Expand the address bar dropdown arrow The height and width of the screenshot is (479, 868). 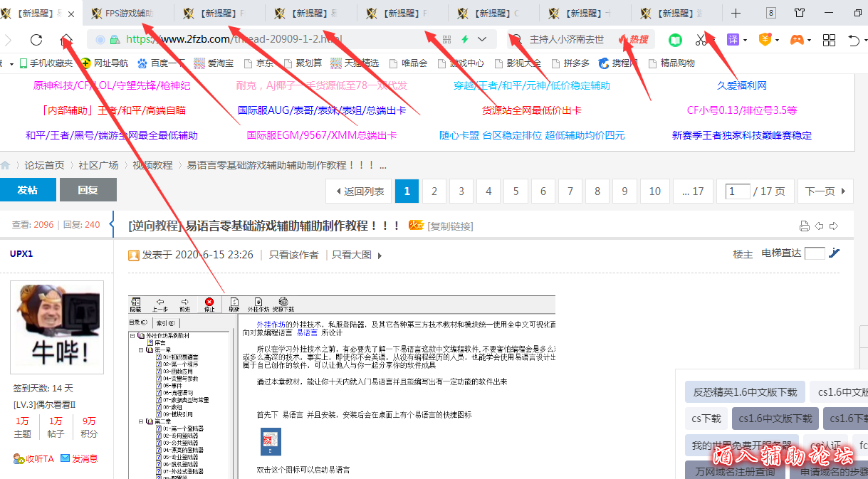click(483, 40)
